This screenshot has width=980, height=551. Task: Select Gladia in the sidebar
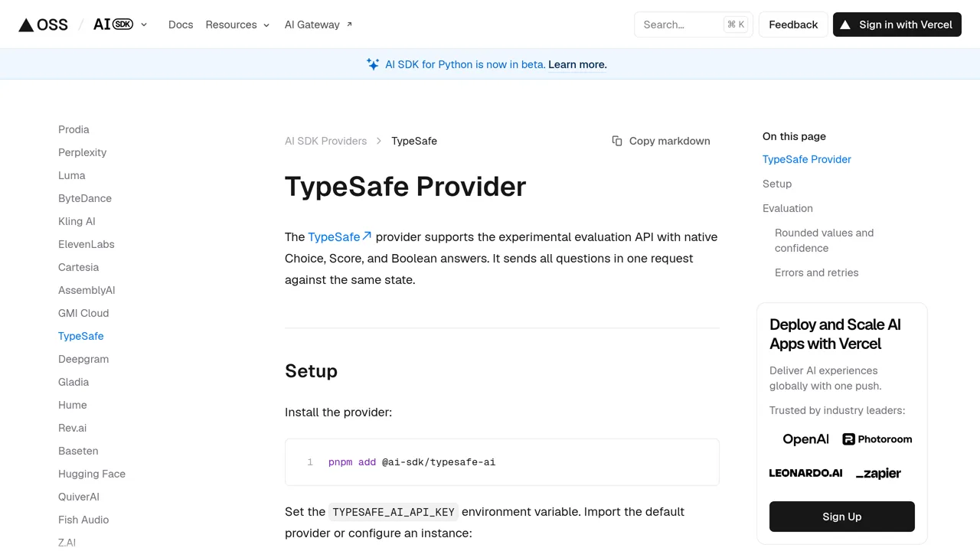pyautogui.click(x=73, y=382)
